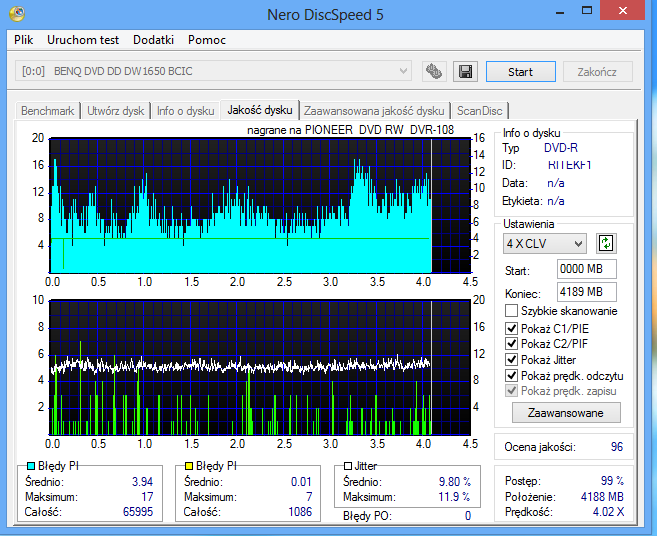Open the BENQ DVD drive dropdown
The height and width of the screenshot is (536, 657).
click(x=213, y=71)
